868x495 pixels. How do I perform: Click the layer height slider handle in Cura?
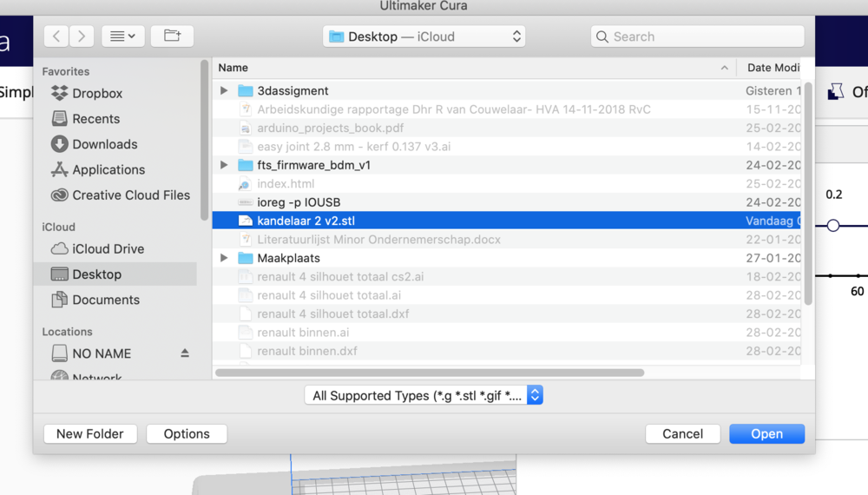coord(833,225)
